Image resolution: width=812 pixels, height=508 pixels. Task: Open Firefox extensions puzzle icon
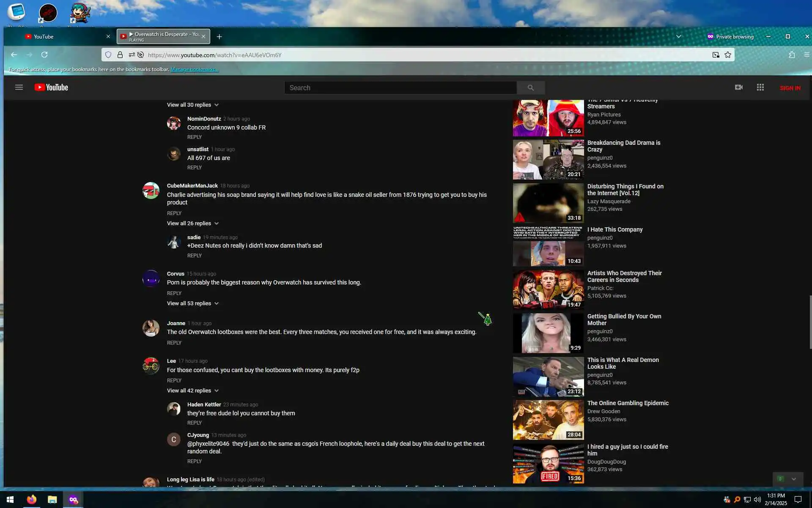792,55
